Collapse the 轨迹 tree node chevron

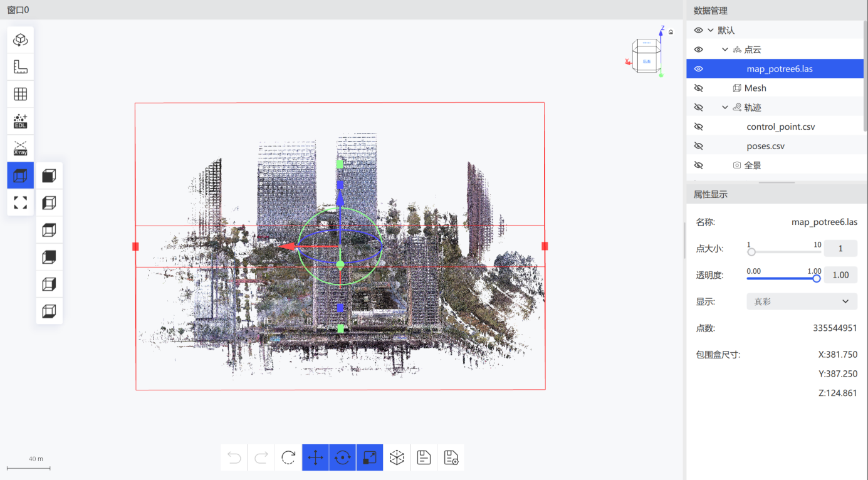click(x=725, y=108)
